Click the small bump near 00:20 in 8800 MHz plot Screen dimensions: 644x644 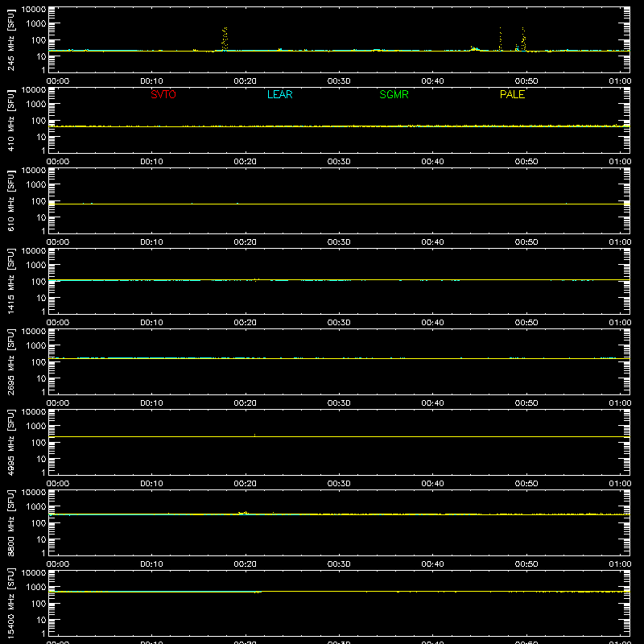243,513
